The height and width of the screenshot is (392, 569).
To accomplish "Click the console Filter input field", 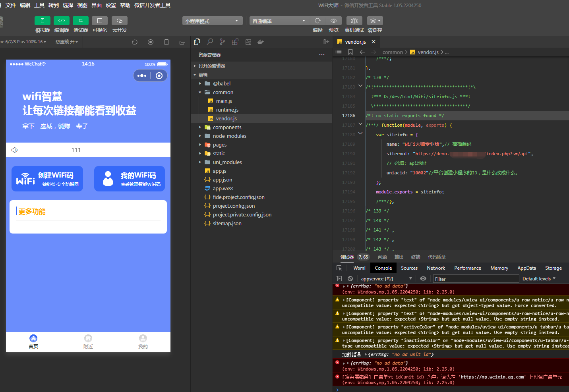I will [x=476, y=279].
